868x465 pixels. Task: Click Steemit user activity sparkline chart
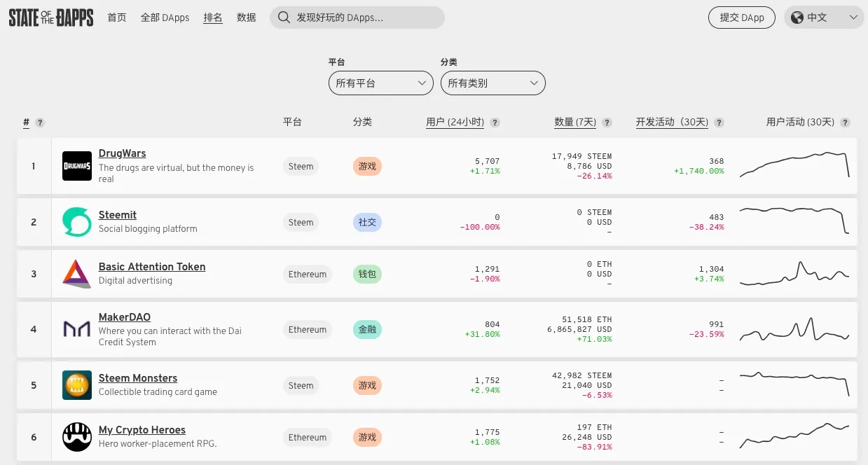(794, 220)
